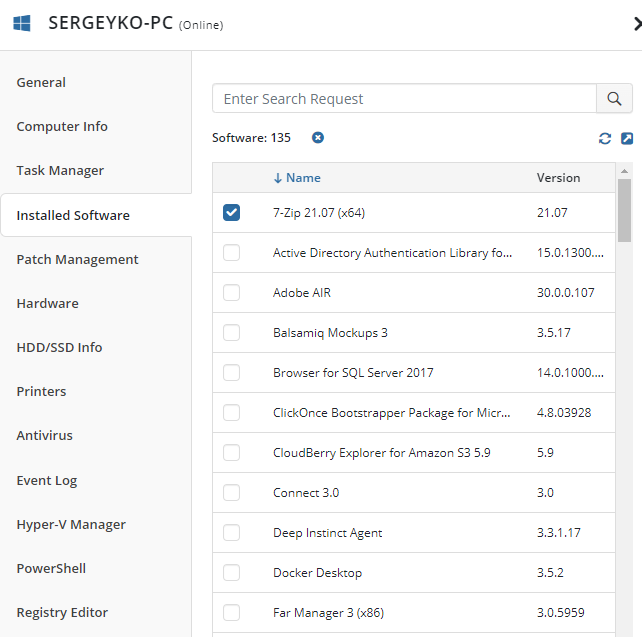The image size is (642, 637).
Task: Select the 7-Zip 21.07 (x64) row name
Action: [x=319, y=213]
